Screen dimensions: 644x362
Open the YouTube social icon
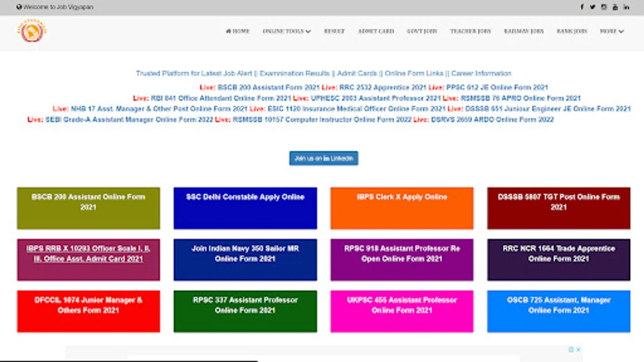click(x=615, y=7)
